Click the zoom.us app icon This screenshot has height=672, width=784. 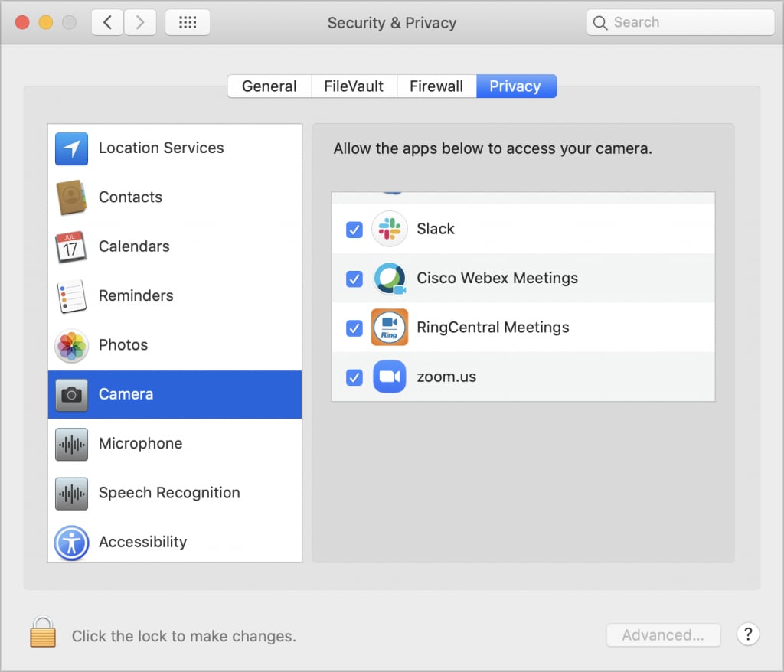coord(389,377)
